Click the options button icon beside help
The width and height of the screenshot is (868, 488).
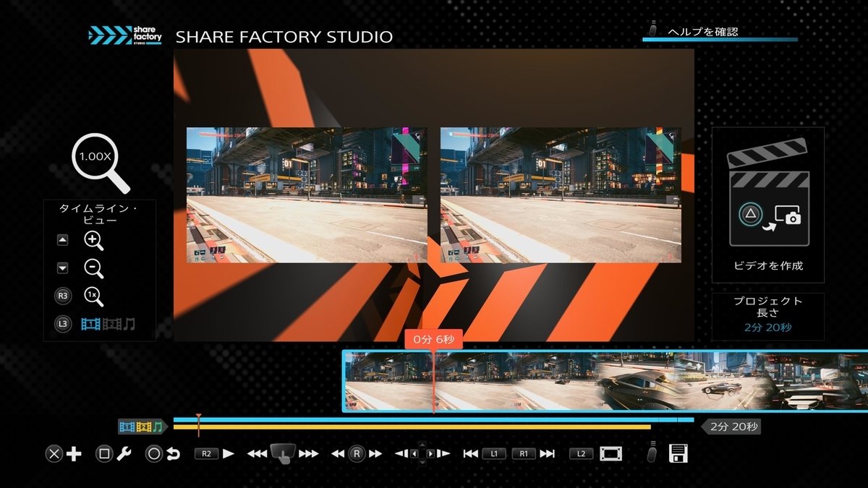(652, 30)
